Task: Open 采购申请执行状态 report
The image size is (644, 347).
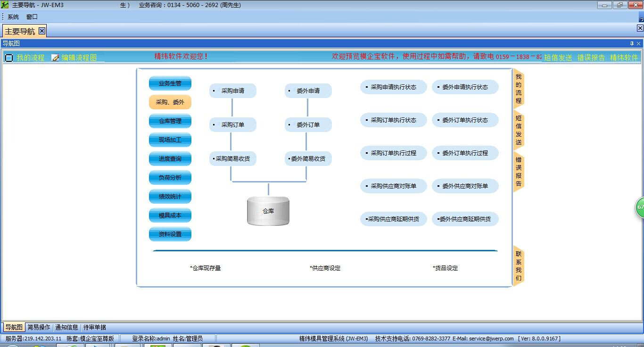Action: point(394,87)
